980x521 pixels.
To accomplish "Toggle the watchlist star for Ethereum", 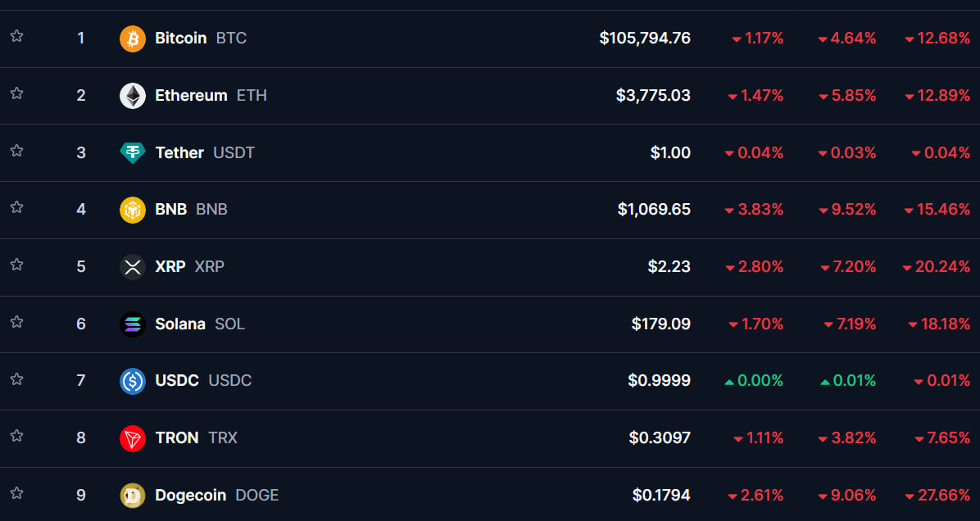I will (16, 93).
